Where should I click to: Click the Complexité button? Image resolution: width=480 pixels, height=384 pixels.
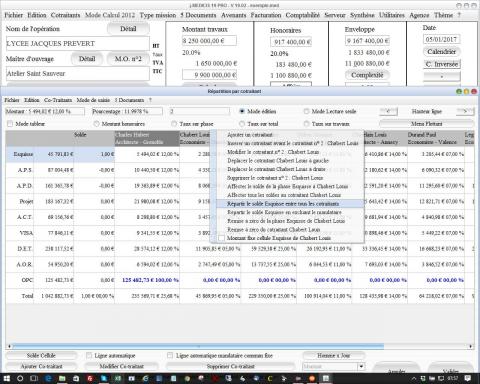367,75
